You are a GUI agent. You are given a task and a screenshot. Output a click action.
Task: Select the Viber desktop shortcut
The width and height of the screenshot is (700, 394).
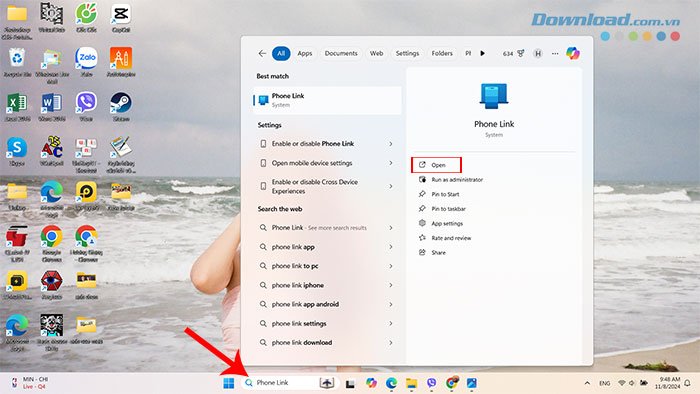tap(86, 107)
